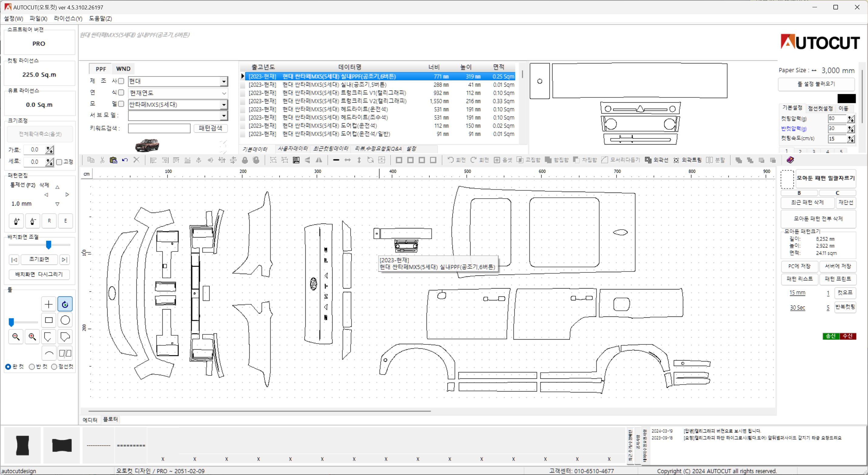Enable the 고정 size lock checkbox
The width and height of the screenshot is (868, 475).
tap(59, 162)
